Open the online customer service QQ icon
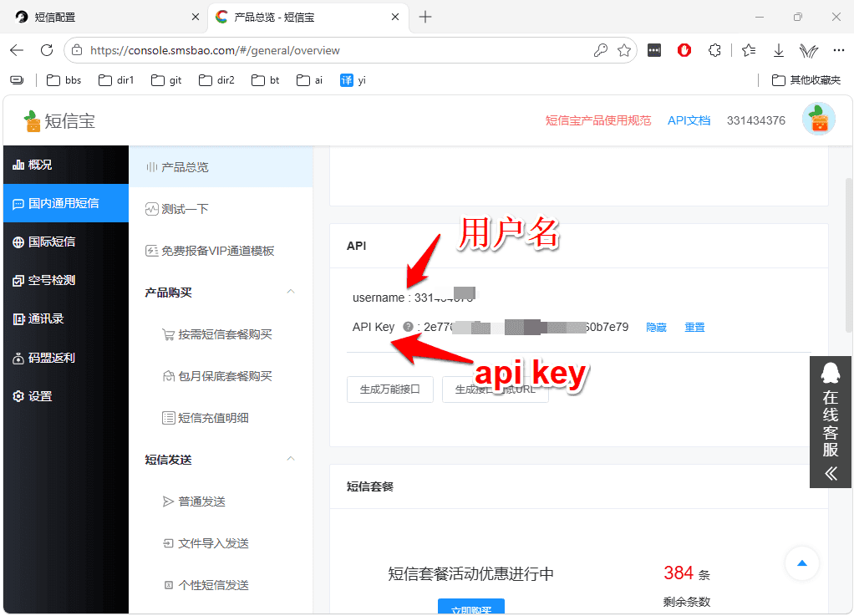 click(831, 374)
